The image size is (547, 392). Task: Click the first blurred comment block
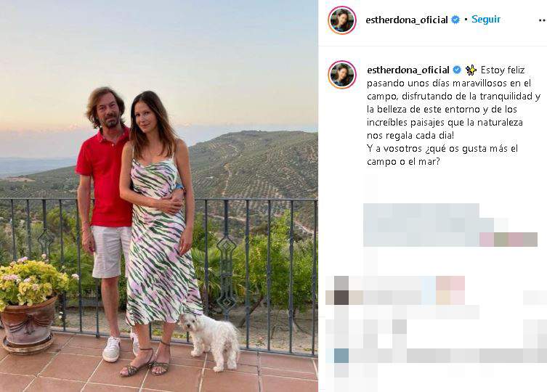coord(450,225)
